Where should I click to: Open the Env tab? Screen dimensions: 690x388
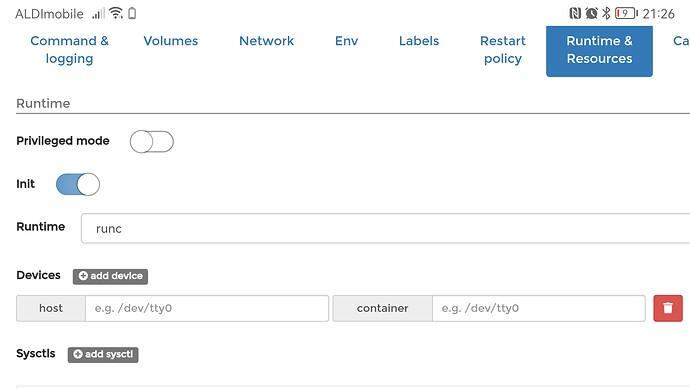(x=346, y=41)
